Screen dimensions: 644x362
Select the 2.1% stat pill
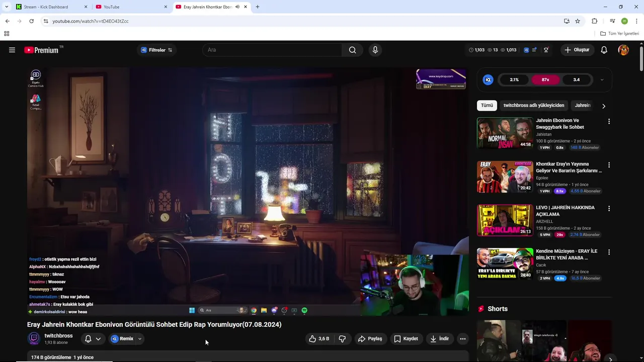point(514,79)
